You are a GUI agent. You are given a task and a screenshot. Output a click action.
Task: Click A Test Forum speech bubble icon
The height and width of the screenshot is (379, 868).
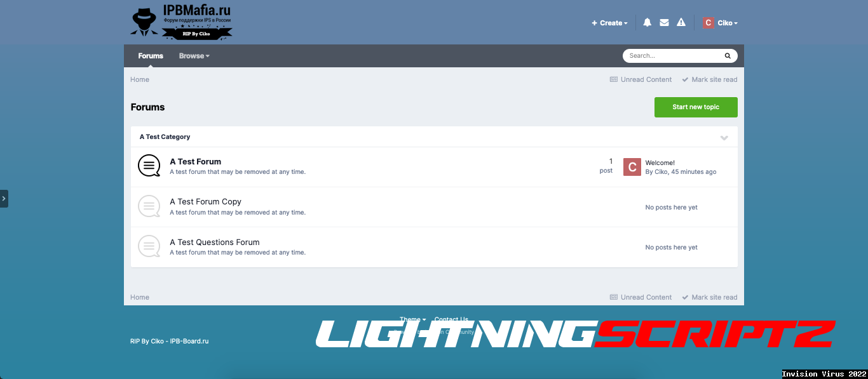coord(149,166)
